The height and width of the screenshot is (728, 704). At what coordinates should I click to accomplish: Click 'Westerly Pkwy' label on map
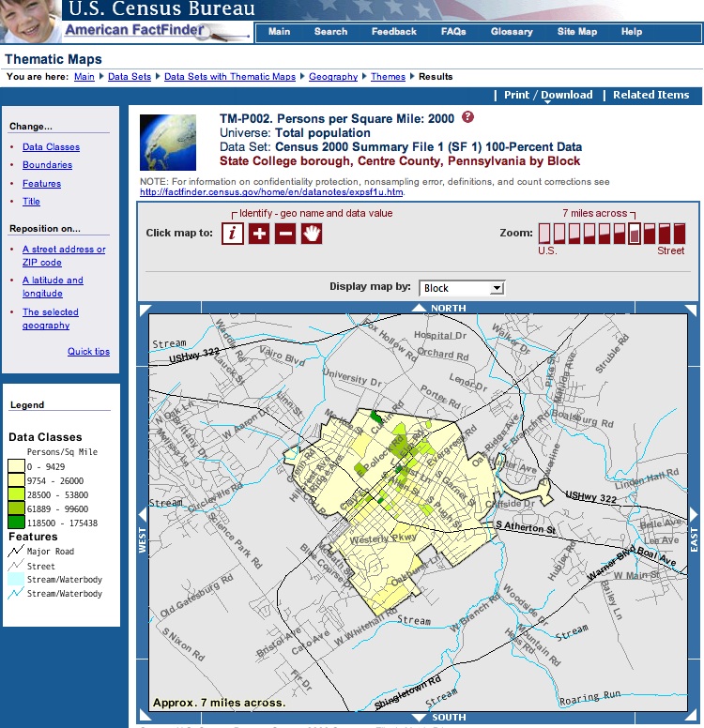383,538
